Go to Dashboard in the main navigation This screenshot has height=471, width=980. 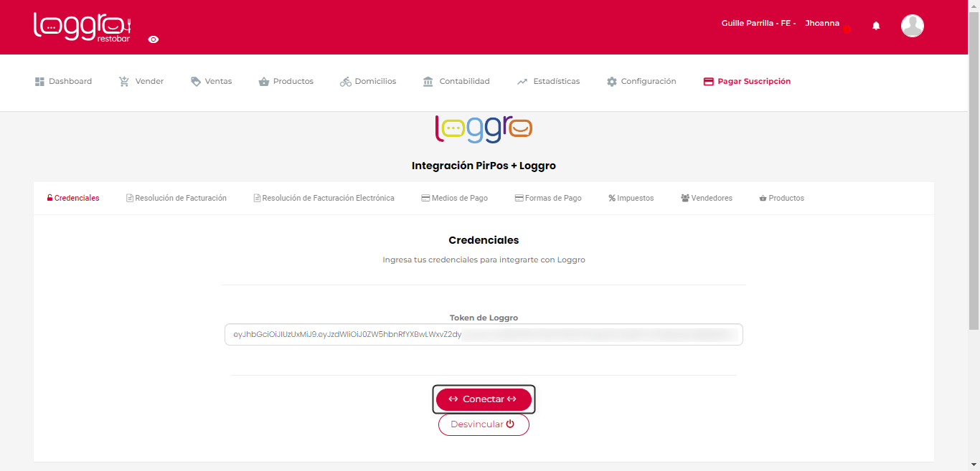tap(63, 82)
